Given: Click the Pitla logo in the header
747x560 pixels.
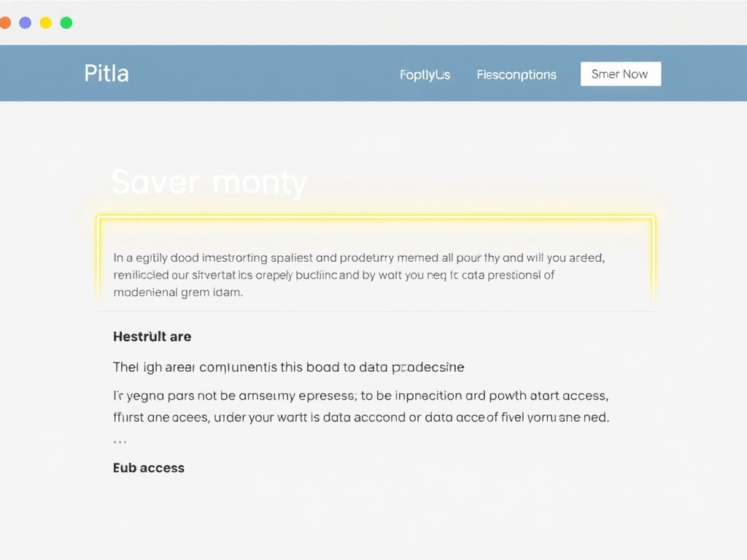Looking at the screenshot, I should (107, 74).
